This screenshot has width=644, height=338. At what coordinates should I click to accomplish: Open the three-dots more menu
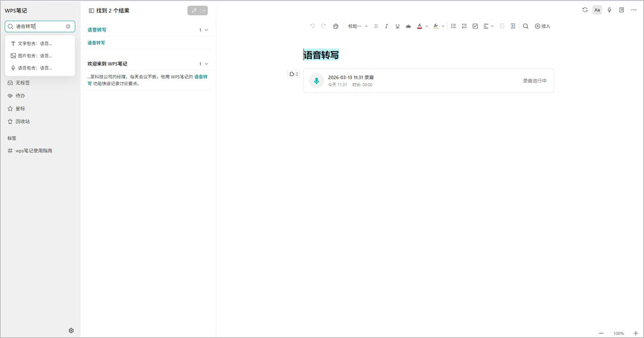634,10
